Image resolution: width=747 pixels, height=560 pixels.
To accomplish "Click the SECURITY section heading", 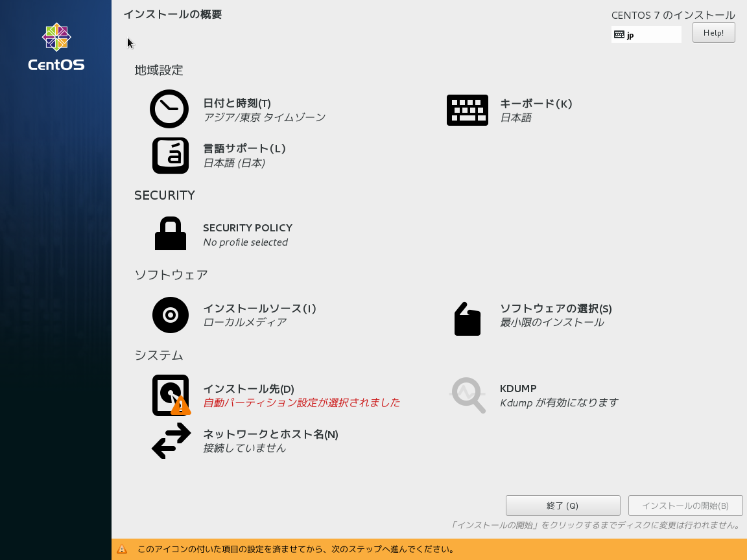I will 164,195.
